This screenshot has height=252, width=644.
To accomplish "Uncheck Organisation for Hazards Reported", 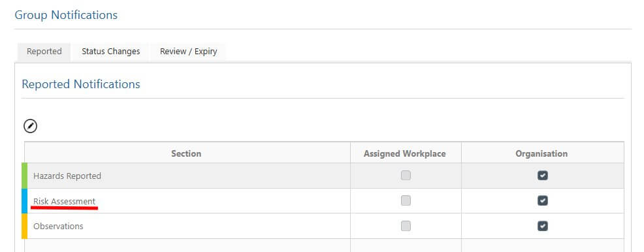I will tap(543, 176).
